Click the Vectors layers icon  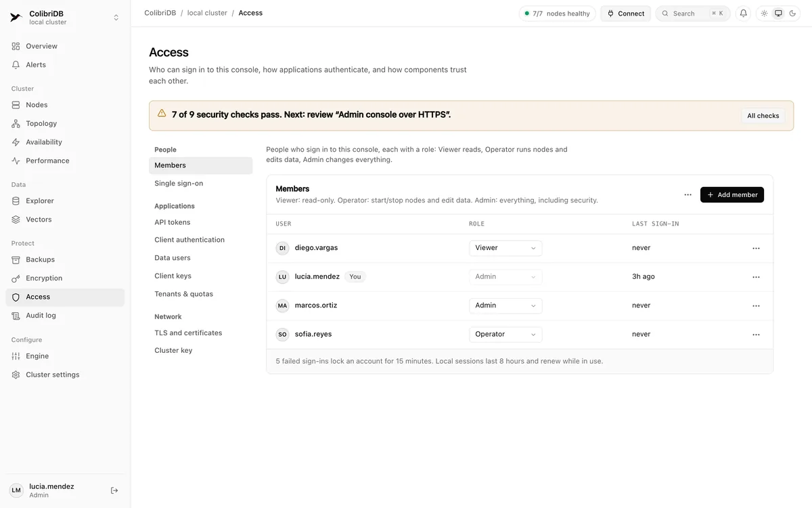click(16, 219)
